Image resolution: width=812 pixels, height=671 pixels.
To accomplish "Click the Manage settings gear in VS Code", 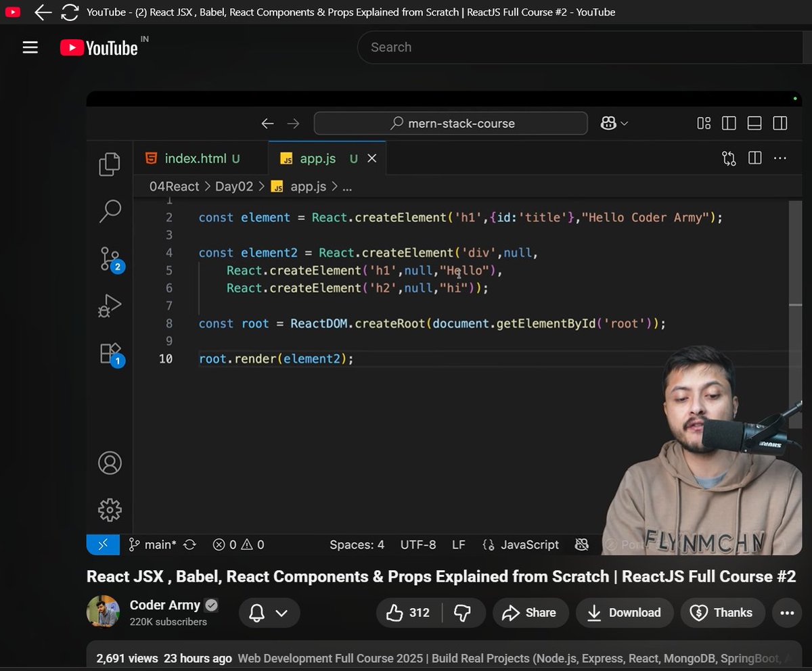I will [x=110, y=510].
